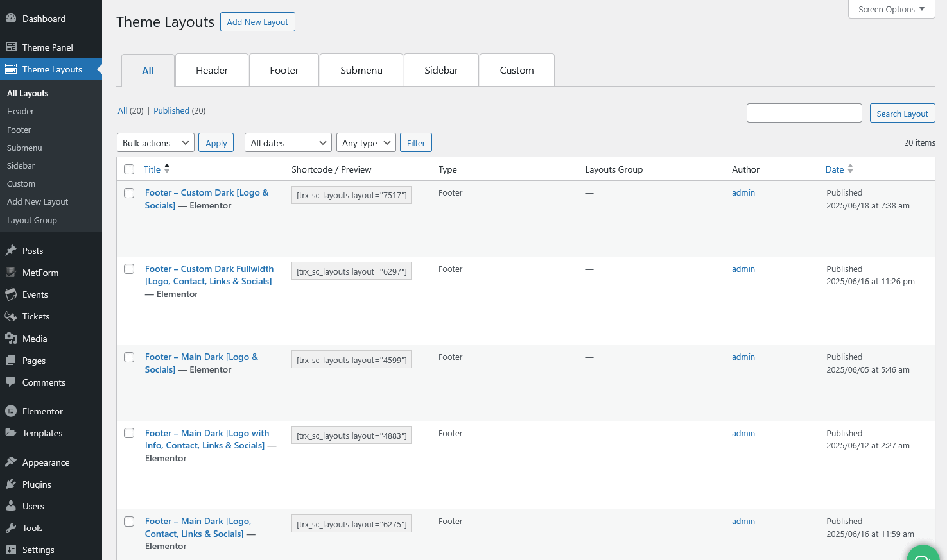Open Layout Group submenu item
Screen dimensions: 947x560
(x=32, y=220)
